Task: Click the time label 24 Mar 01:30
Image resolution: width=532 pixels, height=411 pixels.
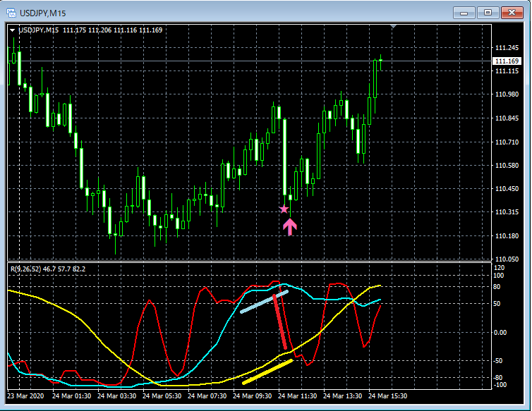Action: 71,396
